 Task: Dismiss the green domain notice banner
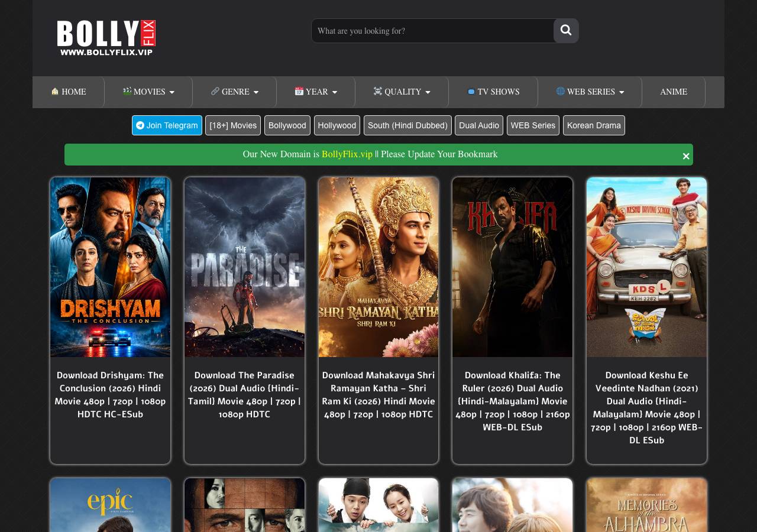point(686,156)
